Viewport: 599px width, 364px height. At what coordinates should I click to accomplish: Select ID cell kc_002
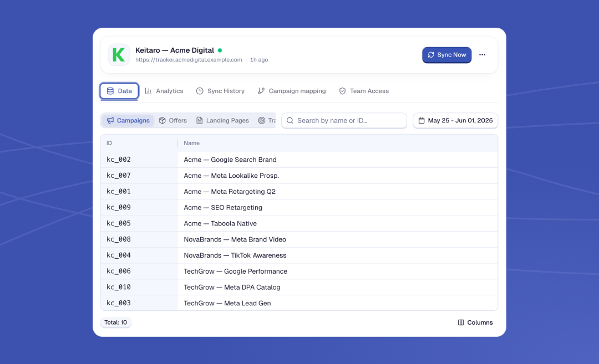point(119,160)
